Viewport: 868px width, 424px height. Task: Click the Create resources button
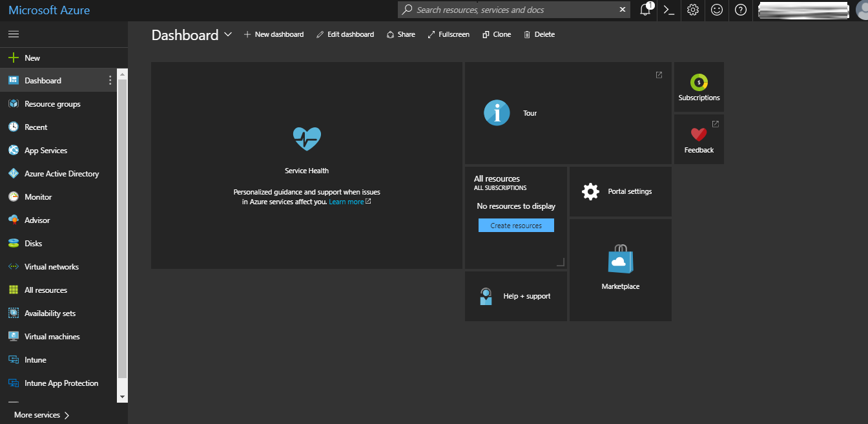pos(516,226)
